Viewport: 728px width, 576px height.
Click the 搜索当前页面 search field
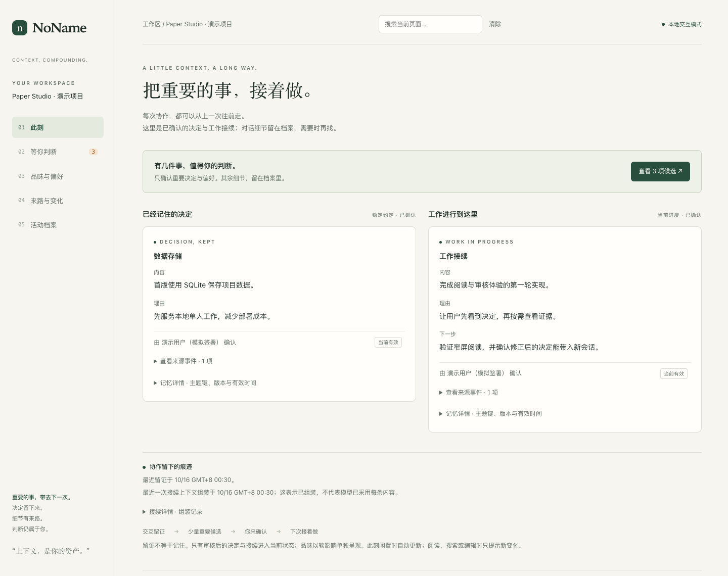(x=430, y=24)
